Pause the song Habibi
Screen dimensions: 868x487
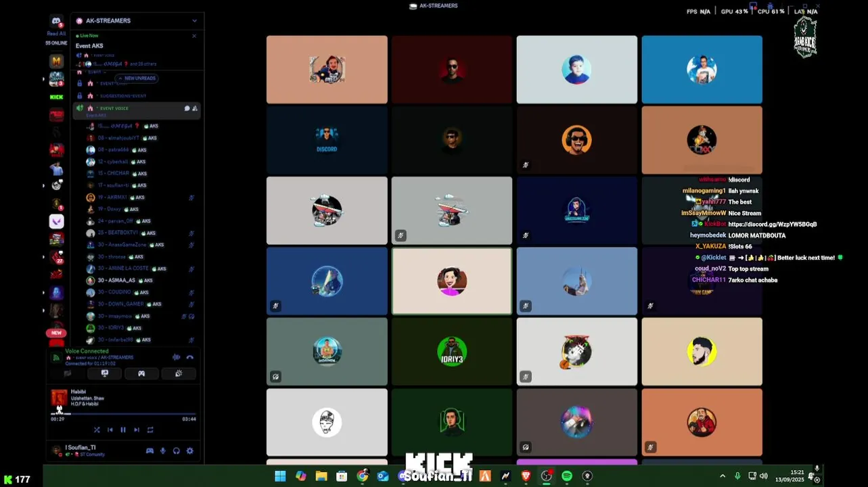(x=123, y=430)
